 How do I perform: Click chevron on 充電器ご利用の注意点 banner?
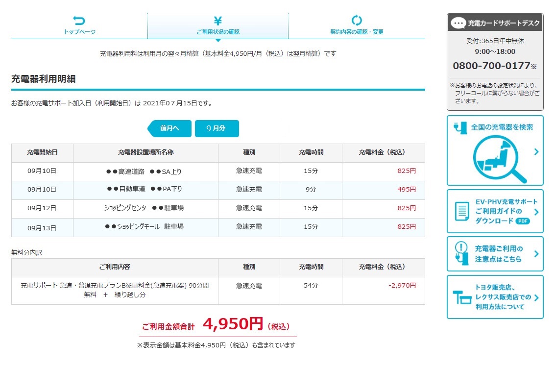point(536,254)
